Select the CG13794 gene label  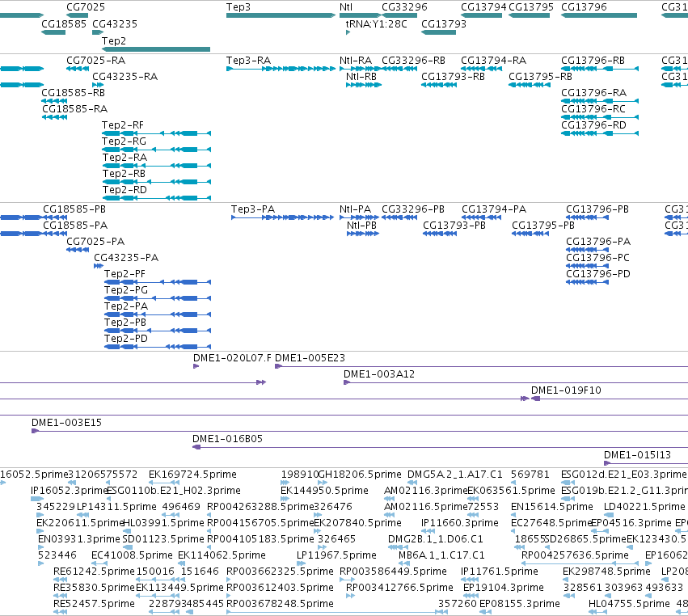point(483,7)
